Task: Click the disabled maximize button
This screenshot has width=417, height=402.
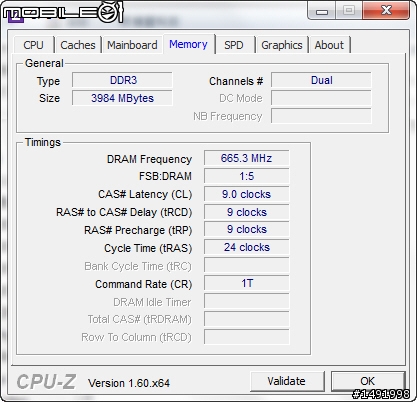Action: pyautogui.click(x=349, y=10)
